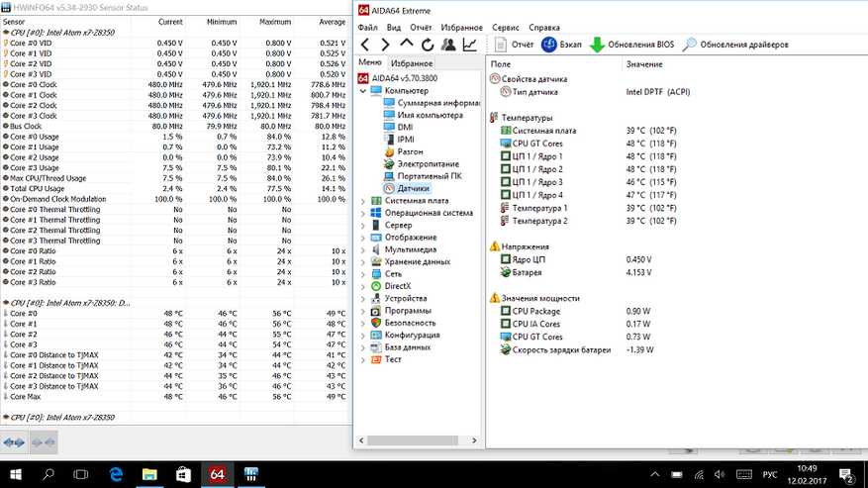Refresh the AIDA64 sensor page
The height and width of the screenshot is (488, 868).
point(428,45)
